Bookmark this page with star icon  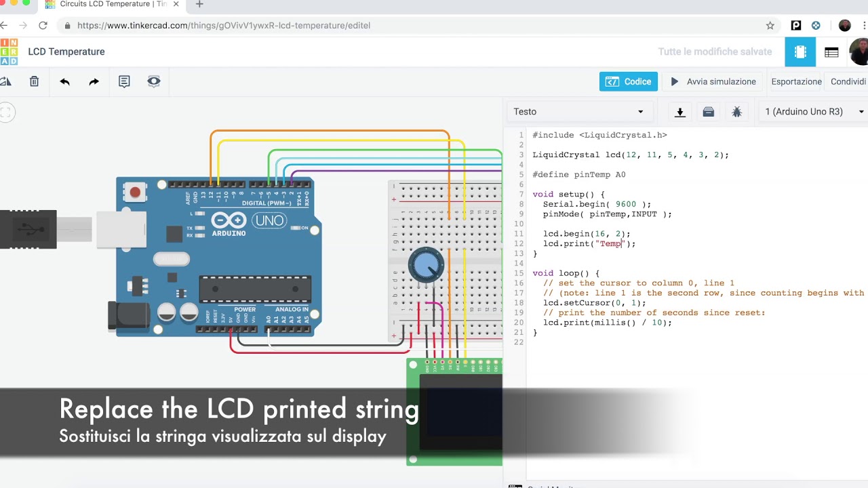click(x=770, y=25)
